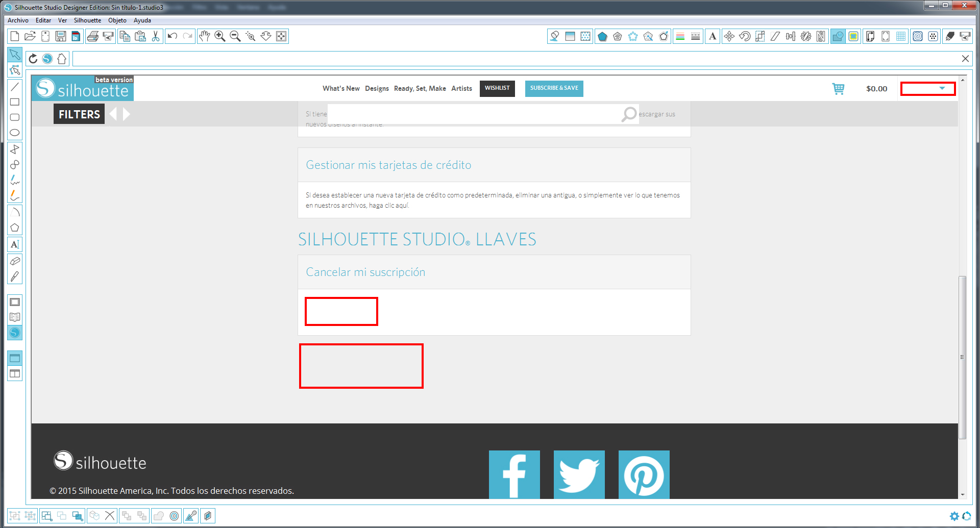This screenshot has height=528, width=980.
Task: Toggle split library/design layout
Action: click(15, 373)
